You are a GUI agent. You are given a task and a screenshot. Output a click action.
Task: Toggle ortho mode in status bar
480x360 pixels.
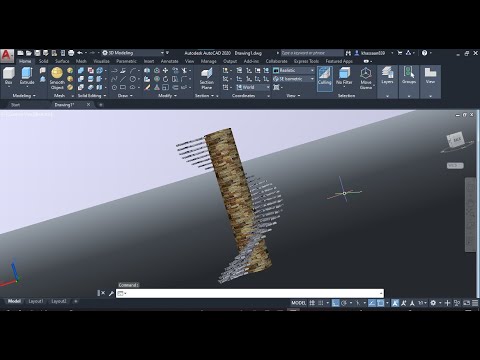pyautogui.click(x=336, y=303)
